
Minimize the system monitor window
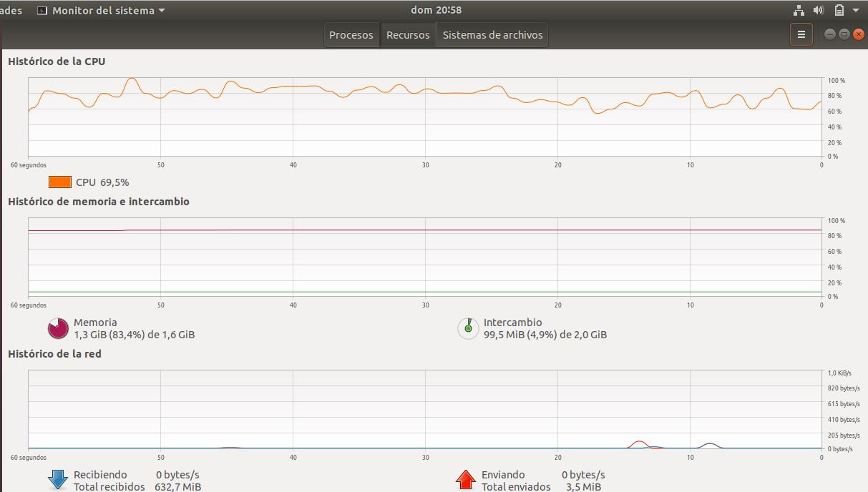point(829,34)
